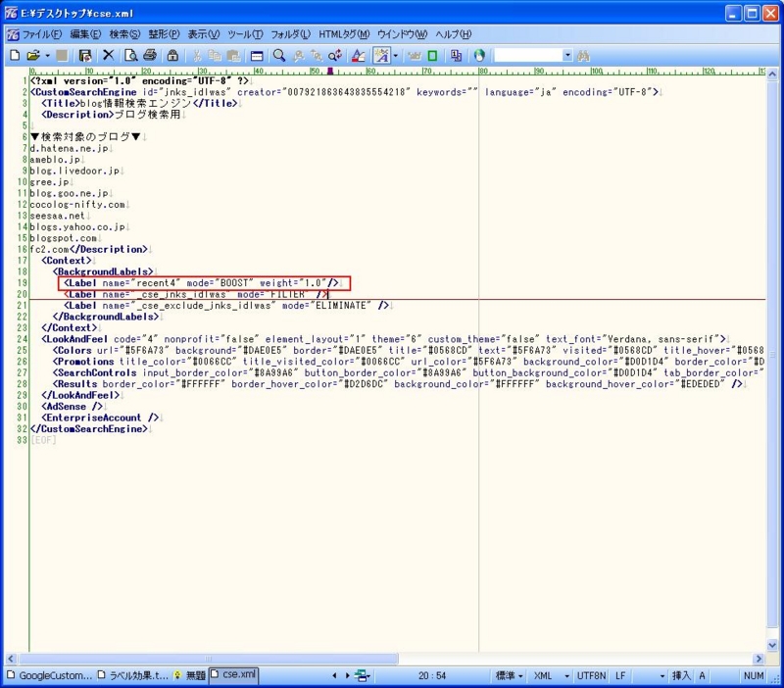This screenshot has height=688, width=784.
Task: Open the XML syntax mode dropdown
Action: (x=551, y=676)
